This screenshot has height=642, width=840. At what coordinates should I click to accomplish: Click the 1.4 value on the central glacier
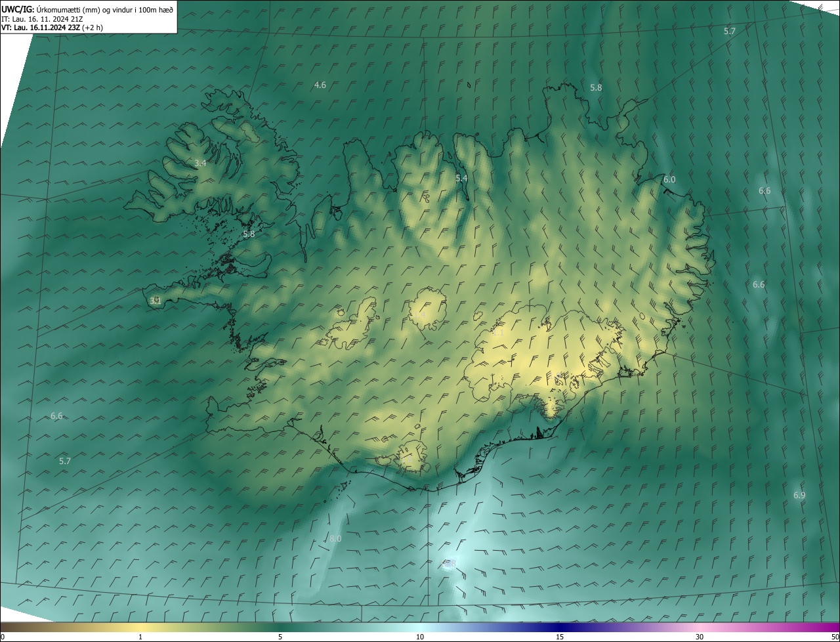[420, 316]
